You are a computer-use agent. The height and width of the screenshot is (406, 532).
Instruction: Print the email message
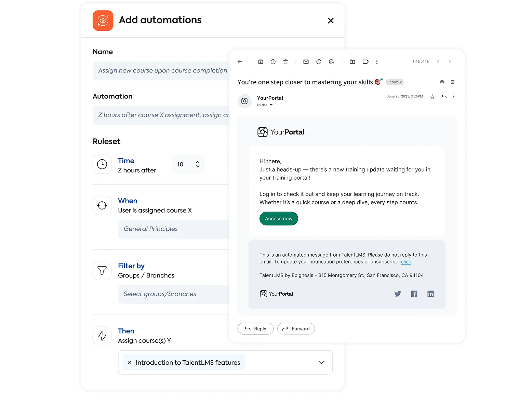[442, 82]
